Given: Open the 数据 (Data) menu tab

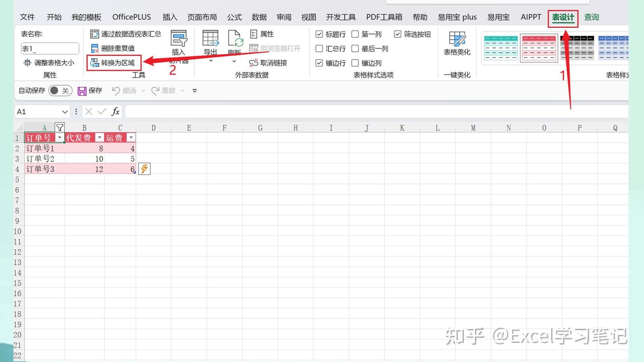Looking at the screenshot, I should [259, 17].
